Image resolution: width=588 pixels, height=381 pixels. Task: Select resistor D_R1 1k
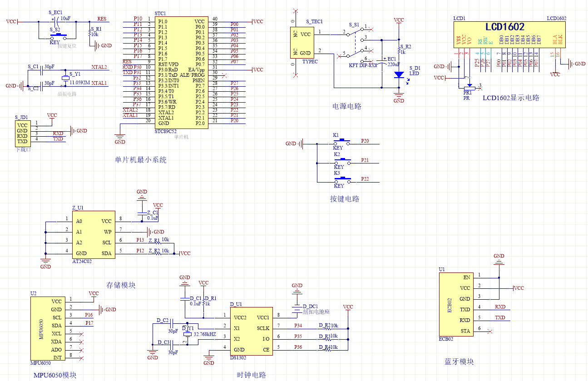coord(204,302)
